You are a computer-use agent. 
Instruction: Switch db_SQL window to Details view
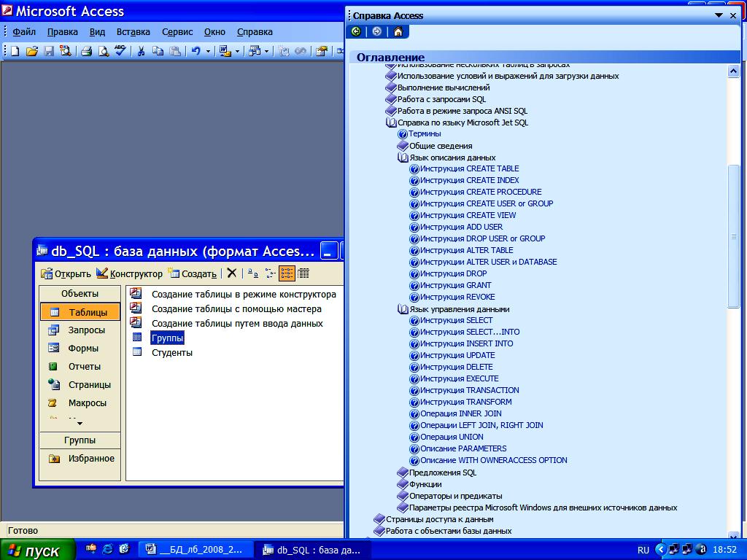point(303,273)
